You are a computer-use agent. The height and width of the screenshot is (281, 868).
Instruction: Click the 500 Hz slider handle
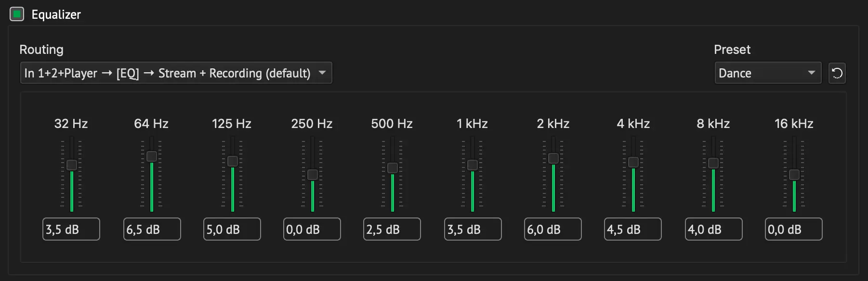393,168
